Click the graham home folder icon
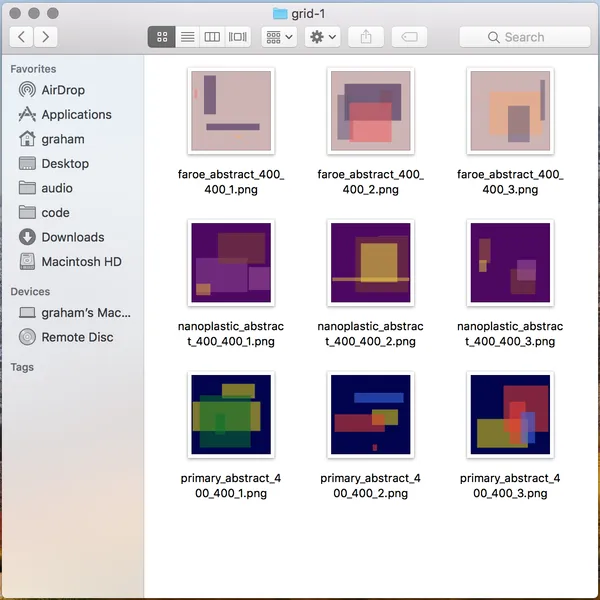Image resolution: width=600 pixels, height=600 pixels. coord(27,139)
